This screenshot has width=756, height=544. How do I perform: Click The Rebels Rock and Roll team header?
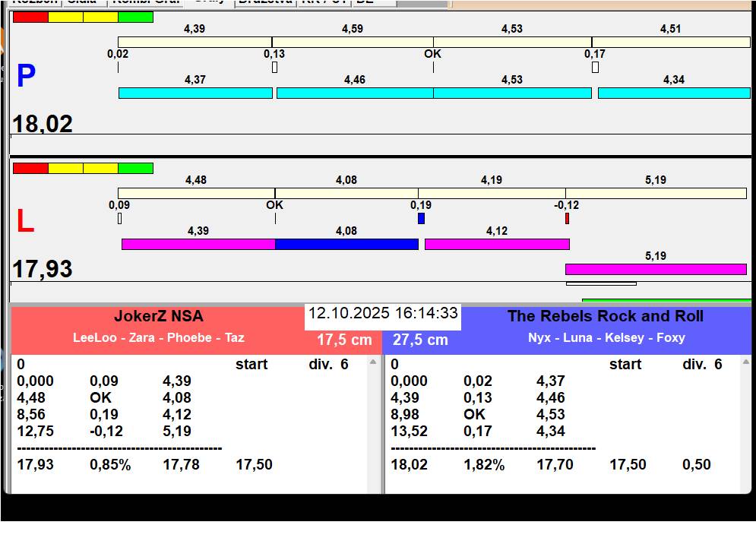pyautogui.click(x=605, y=317)
